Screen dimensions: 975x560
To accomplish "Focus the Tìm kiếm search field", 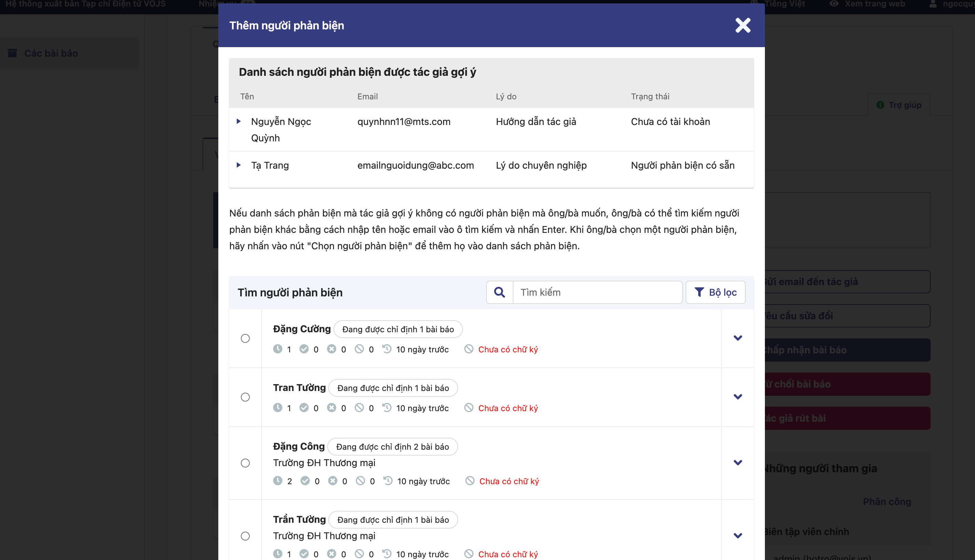I will (x=598, y=292).
